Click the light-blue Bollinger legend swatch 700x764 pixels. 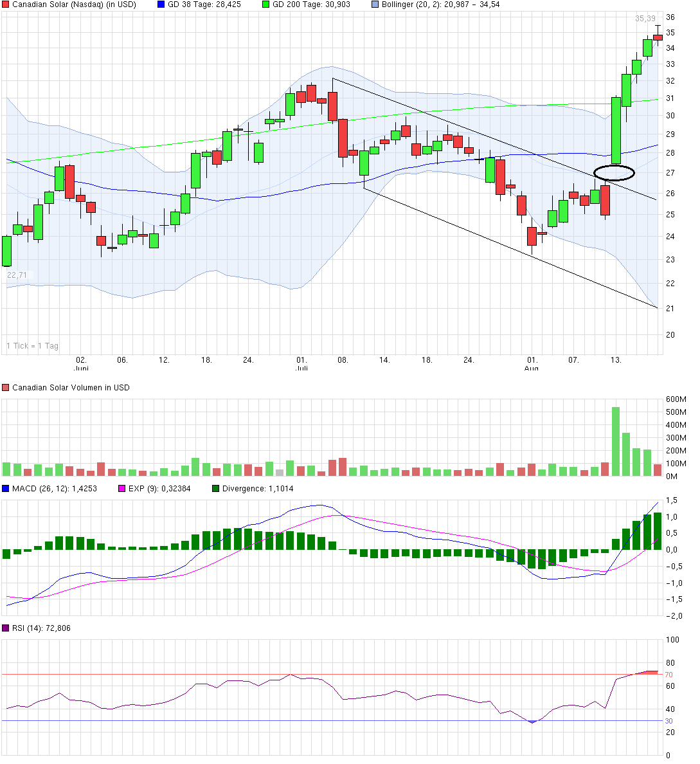375,5
